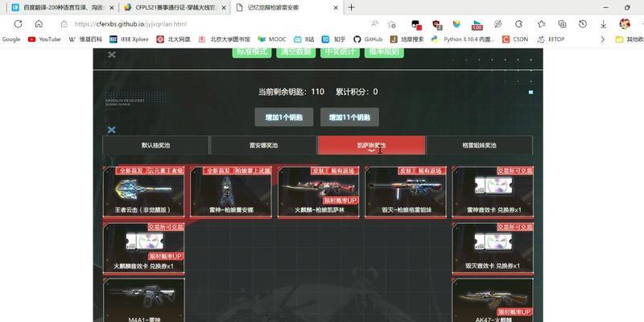The height and width of the screenshot is (322, 644).
Task: Select the 毁灭音效卡 兑换券 prize card
Action: [x=493, y=249]
